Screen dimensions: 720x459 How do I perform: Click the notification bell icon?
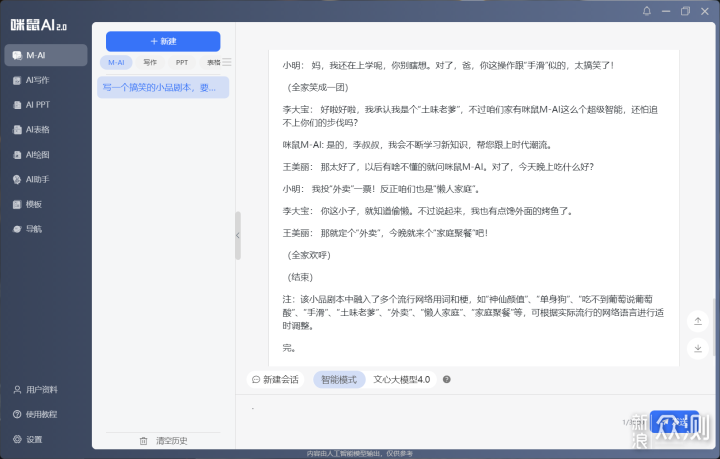tap(647, 11)
